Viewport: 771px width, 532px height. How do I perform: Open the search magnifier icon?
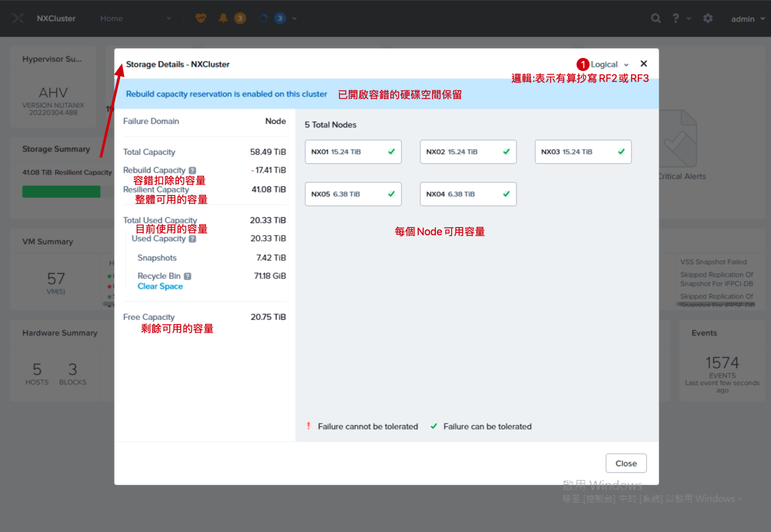(656, 18)
